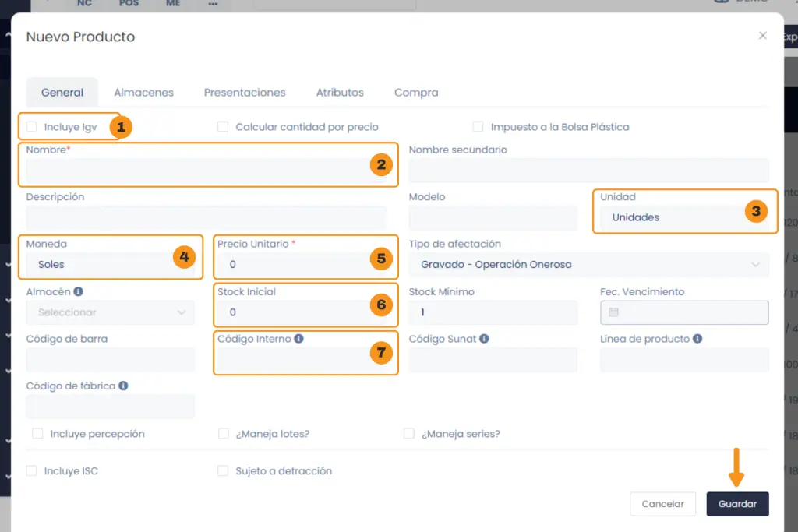Click the Almacén info icon
798x532 pixels.
click(78, 291)
